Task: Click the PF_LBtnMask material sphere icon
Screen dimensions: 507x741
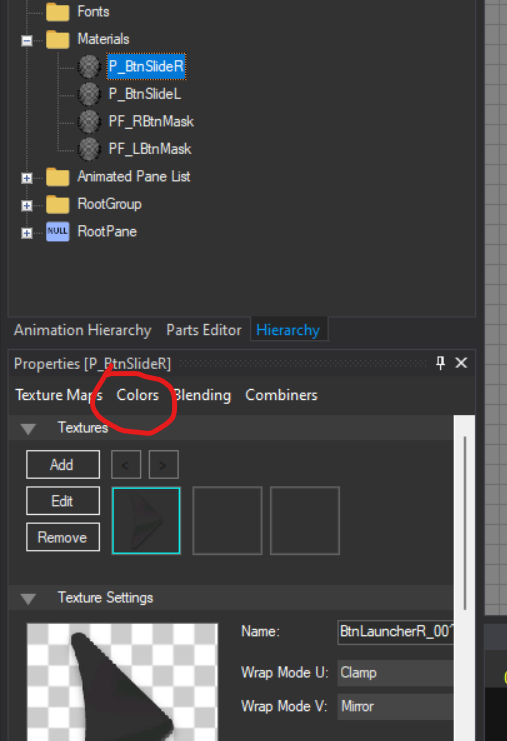Action: 89,149
